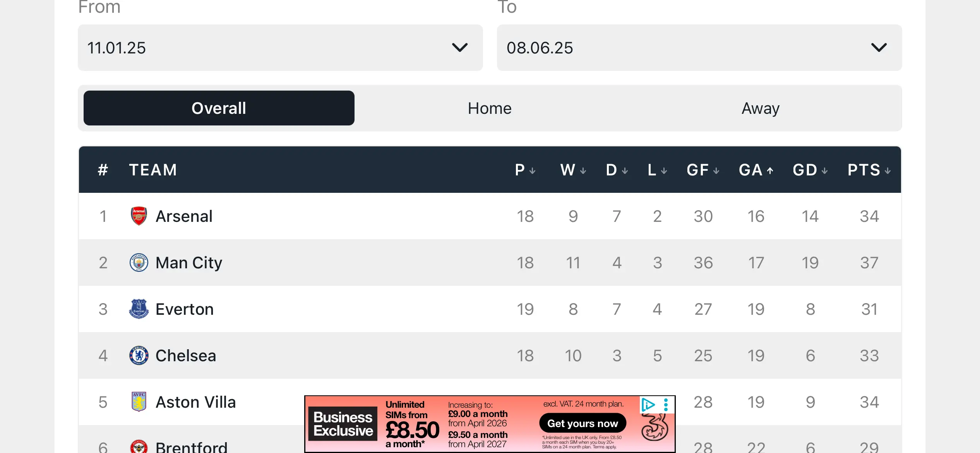
Task: Open the Everton team link
Action: [184, 309]
